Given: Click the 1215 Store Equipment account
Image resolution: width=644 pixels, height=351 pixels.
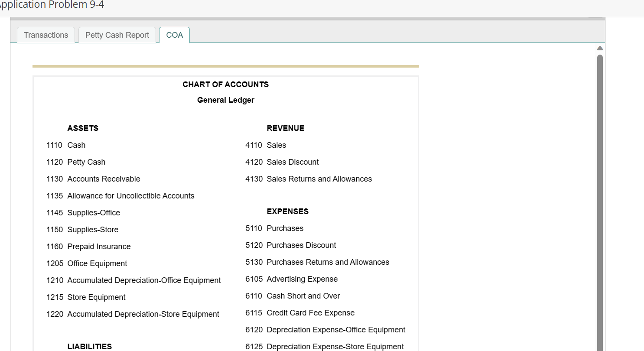Looking at the screenshot, I should click(x=86, y=297).
